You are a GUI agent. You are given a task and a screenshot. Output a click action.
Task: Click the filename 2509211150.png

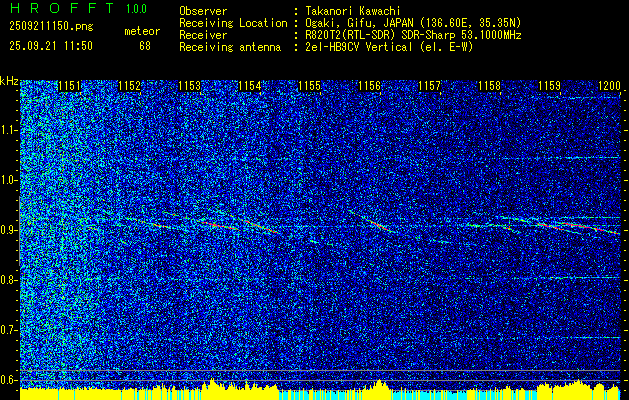(51, 27)
